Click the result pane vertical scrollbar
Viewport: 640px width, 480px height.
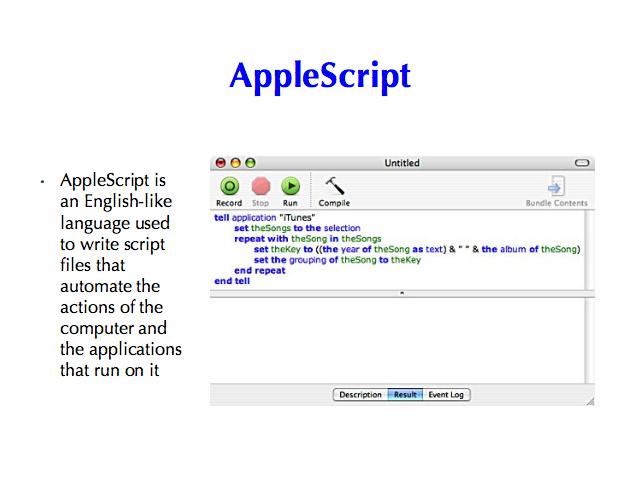588,340
